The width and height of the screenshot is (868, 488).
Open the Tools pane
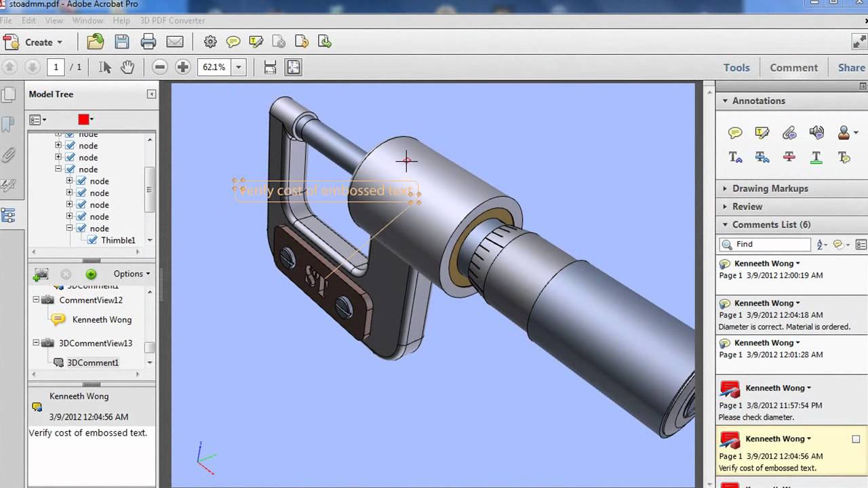[736, 68]
